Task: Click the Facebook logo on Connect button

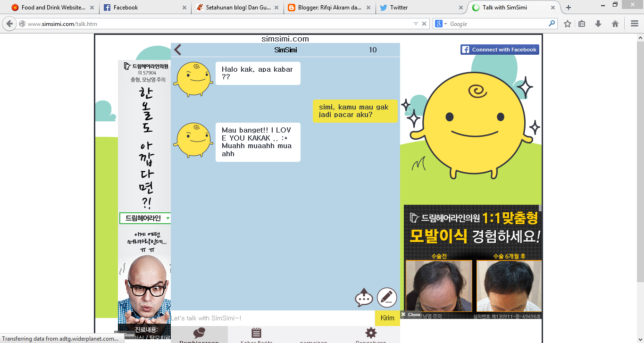Action: 466,50
